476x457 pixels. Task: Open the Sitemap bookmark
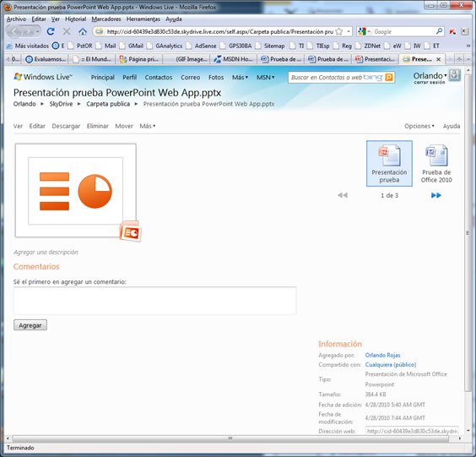pos(270,46)
